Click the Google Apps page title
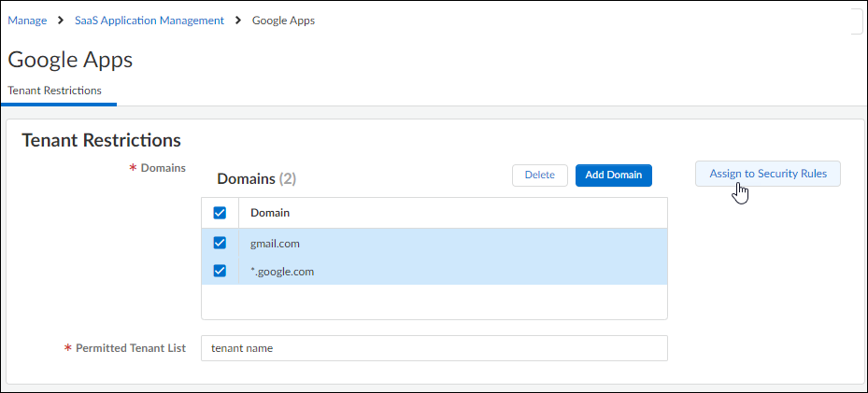 (x=70, y=60)
